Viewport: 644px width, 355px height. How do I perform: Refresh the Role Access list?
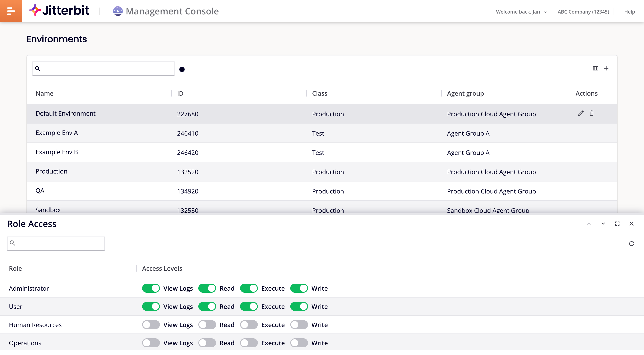632,244
